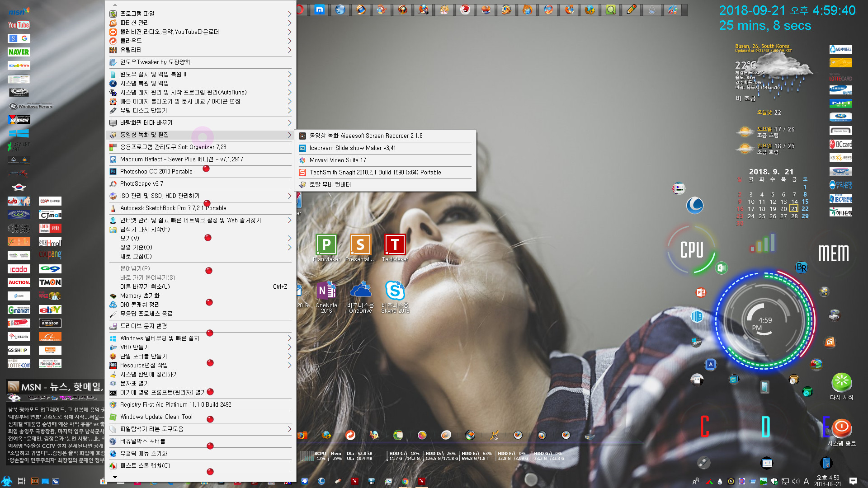
Task: Open the msn shortcut icon
Action: pos(19,11)
